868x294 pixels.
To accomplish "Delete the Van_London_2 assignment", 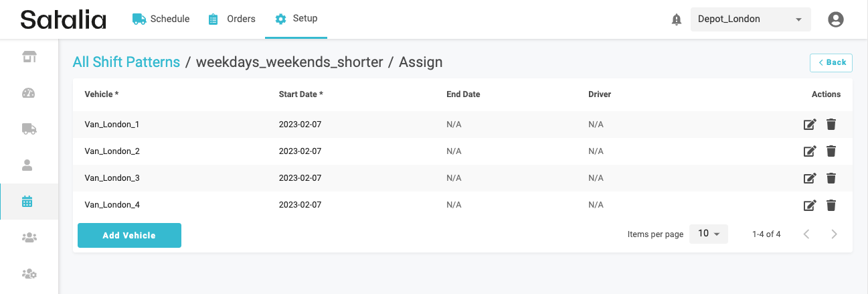I will point(831,151).
